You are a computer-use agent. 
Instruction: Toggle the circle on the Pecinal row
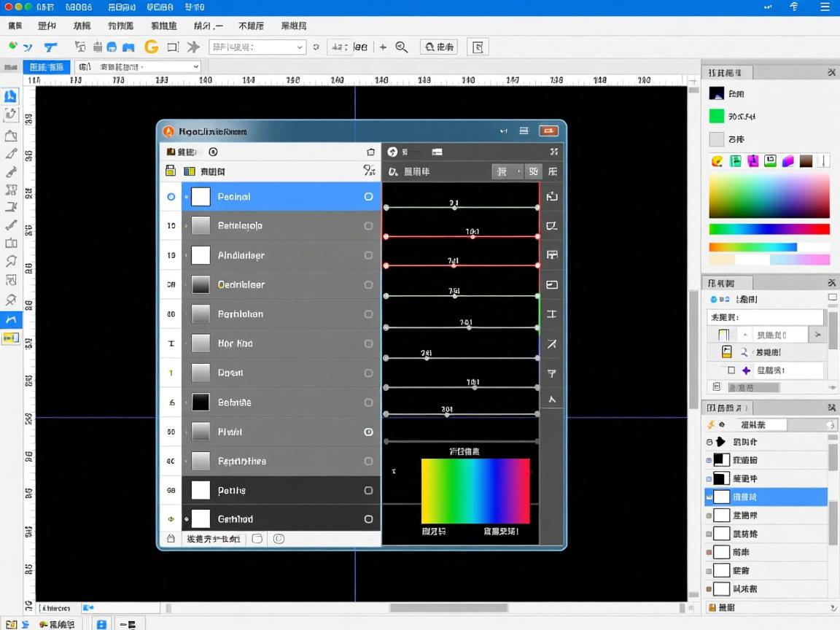tap(368, 197)
